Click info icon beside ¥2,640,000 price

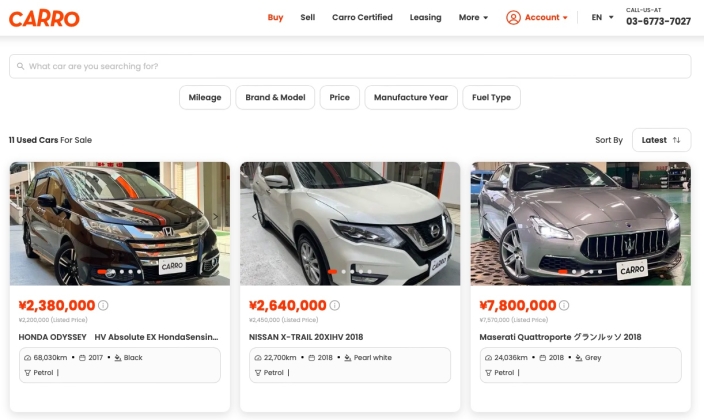(334, 305)
